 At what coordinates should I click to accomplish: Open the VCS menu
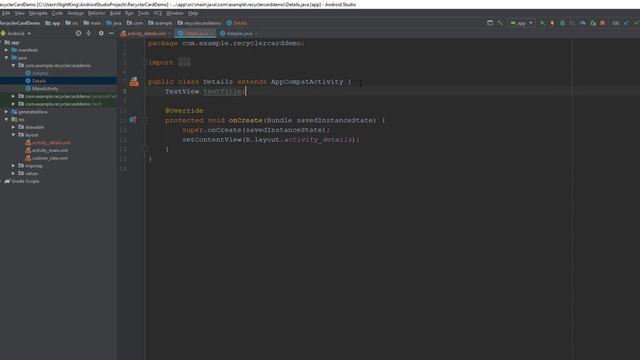pos(158,13)
